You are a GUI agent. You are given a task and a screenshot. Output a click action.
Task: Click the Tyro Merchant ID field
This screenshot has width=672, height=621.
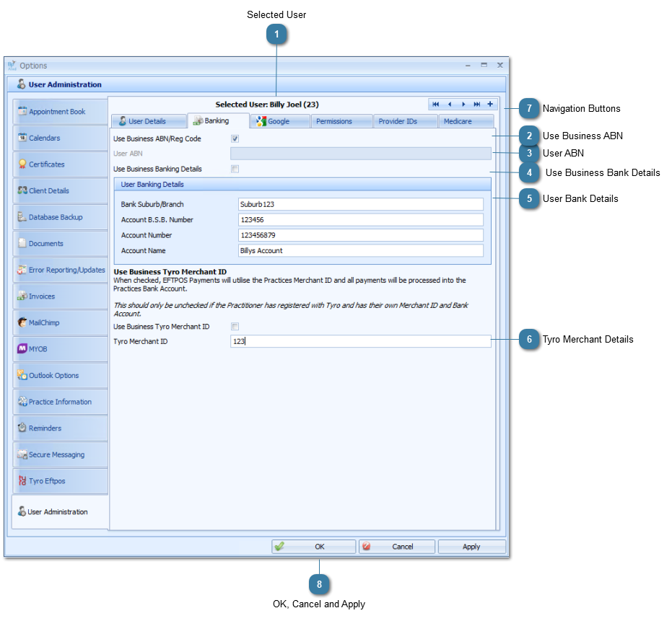361,341
